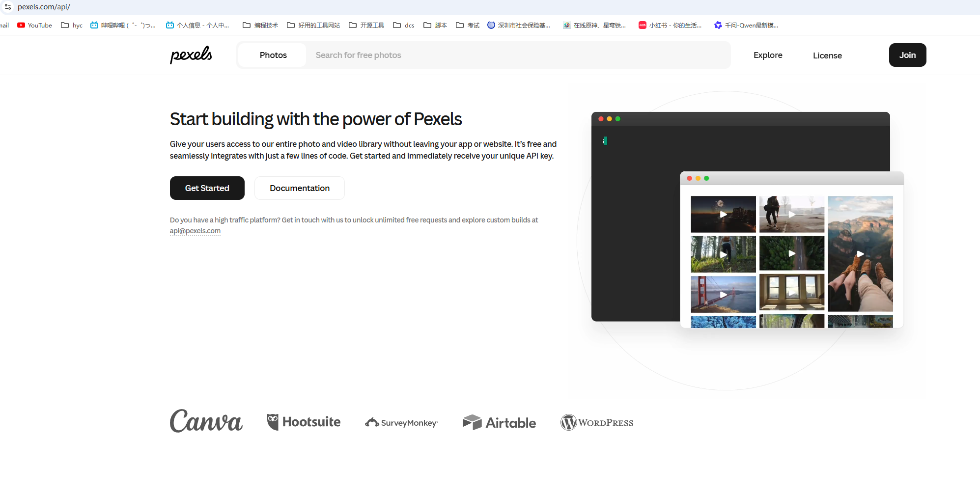980x493 pixels.
Task: Open the YouTube bookmark
Action: tap(34, 25)
